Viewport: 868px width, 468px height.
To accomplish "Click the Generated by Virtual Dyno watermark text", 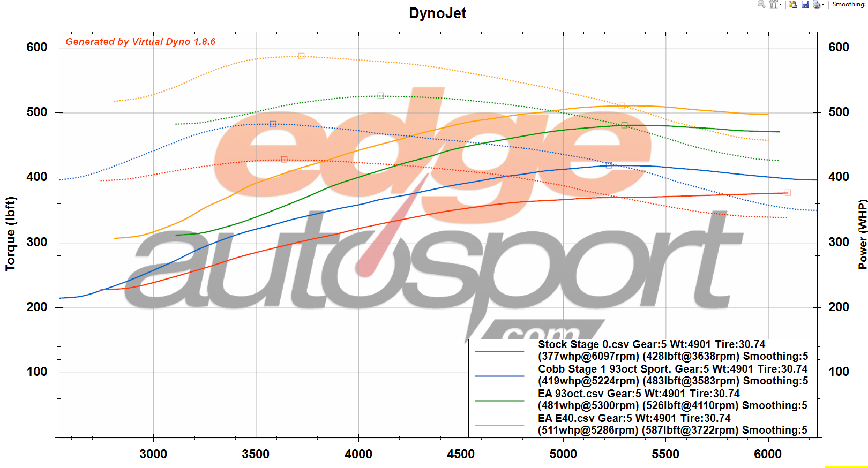I will click(140, 42).
